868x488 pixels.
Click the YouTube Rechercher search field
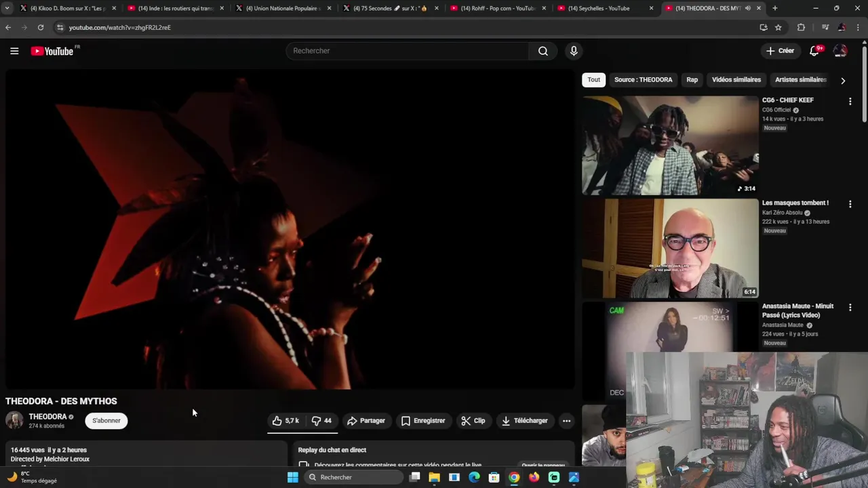click(x=407, y=51)
